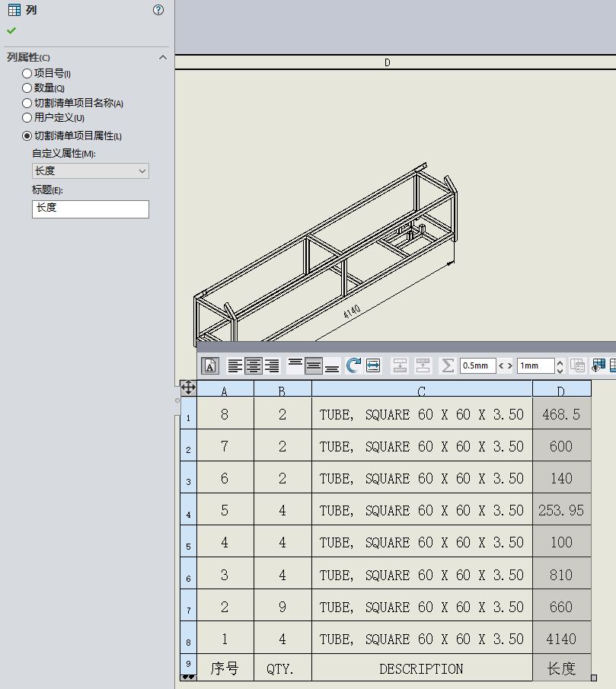
Task: Select column header D
Action: point(561,389)
